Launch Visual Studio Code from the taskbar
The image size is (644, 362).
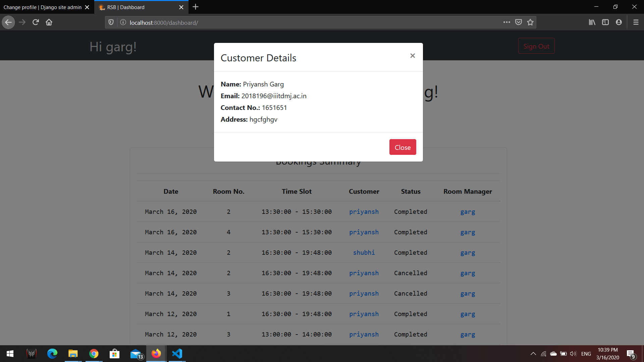point(177,354)
